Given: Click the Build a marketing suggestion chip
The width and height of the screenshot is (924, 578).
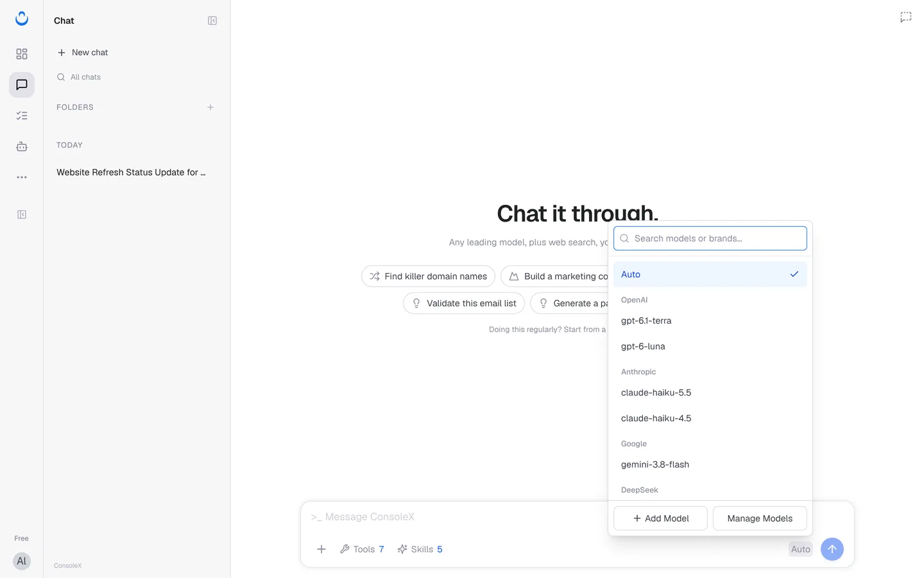Looking at the screenshot, I should tap(555, 276).
